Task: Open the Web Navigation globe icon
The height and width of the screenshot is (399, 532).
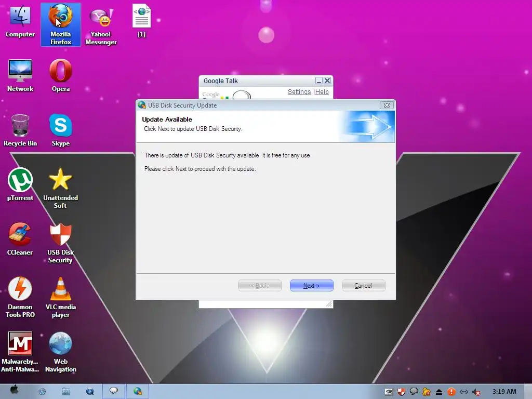Action: point(61,352)
